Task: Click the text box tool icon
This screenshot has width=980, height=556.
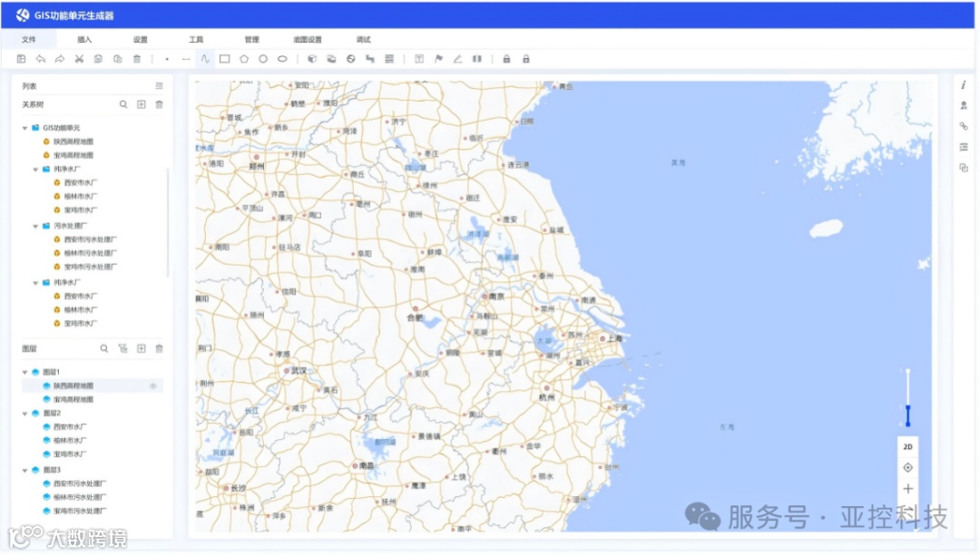Action: pyautogui.click(x=419, y=59)
